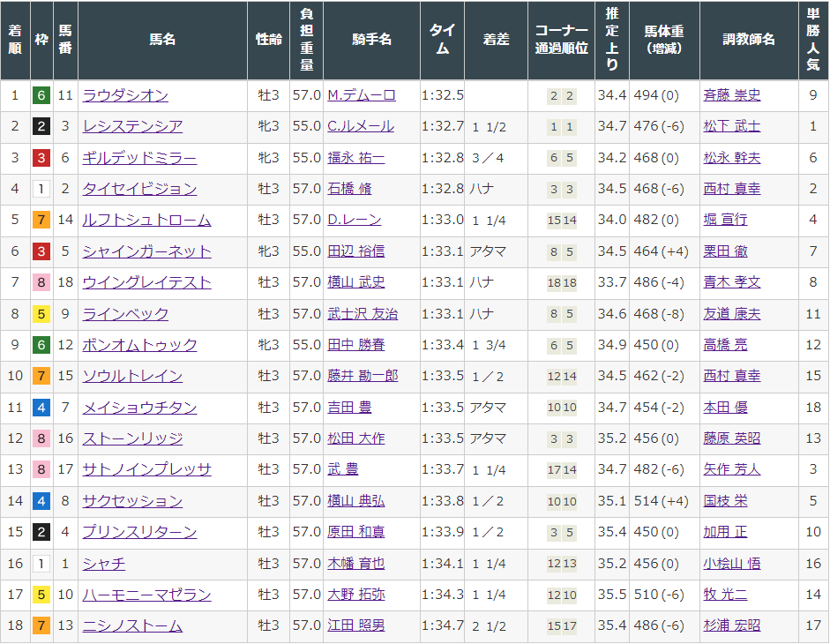
Task: Open trainer link 牧 光二
Action: 725,595
